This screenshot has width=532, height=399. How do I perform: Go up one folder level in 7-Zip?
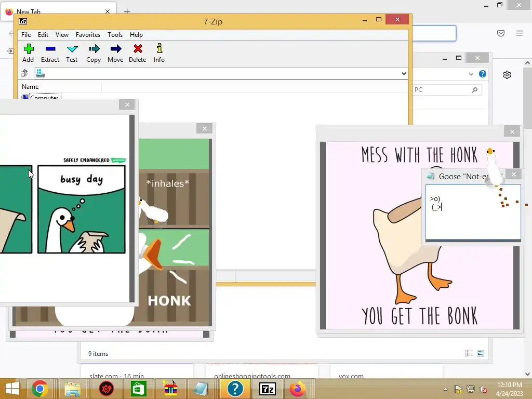tap(24, 73)
